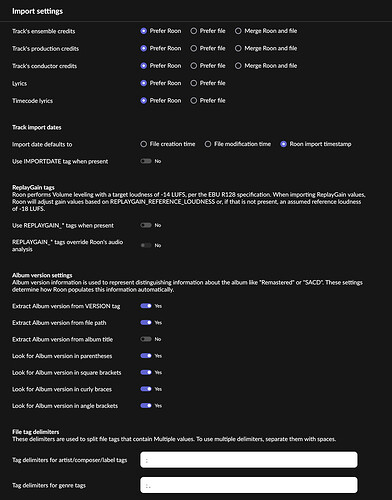The width and height of the screenshot is (392, 500).
Task: Disable Extract Album version from VERSION tag
Action: pyautogui.click(x=146, y=306)
